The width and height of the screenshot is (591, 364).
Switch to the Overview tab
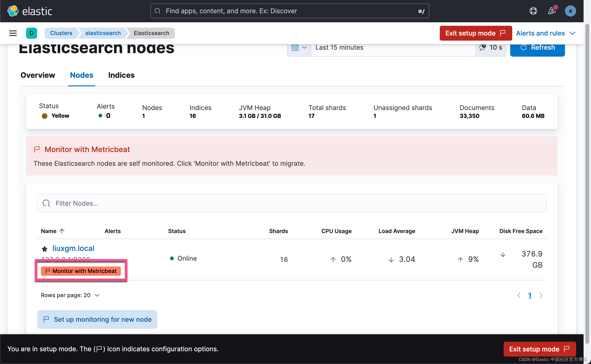tap(38, 75)
